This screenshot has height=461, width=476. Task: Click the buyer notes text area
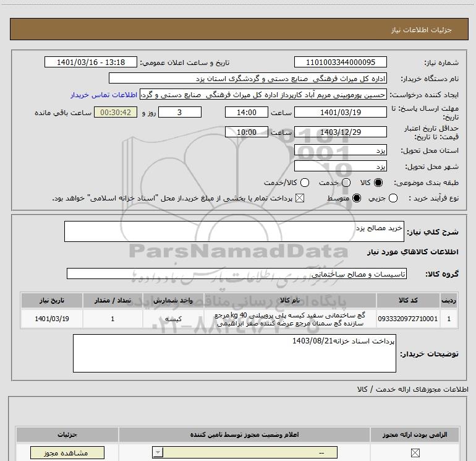point(234,353)
